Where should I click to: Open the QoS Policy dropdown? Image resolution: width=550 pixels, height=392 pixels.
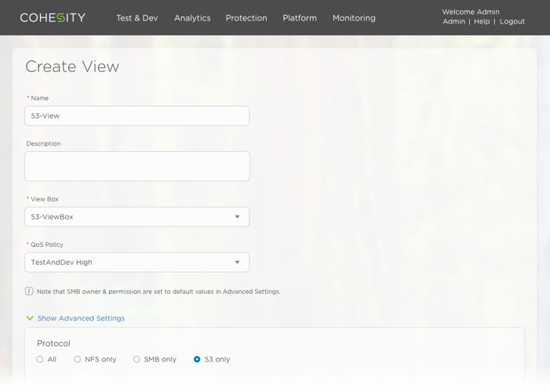coord(137,262)
